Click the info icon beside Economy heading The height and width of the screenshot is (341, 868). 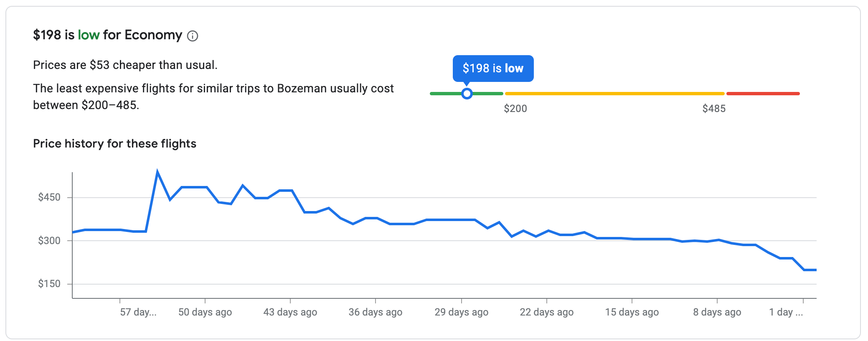click(193, 36)
